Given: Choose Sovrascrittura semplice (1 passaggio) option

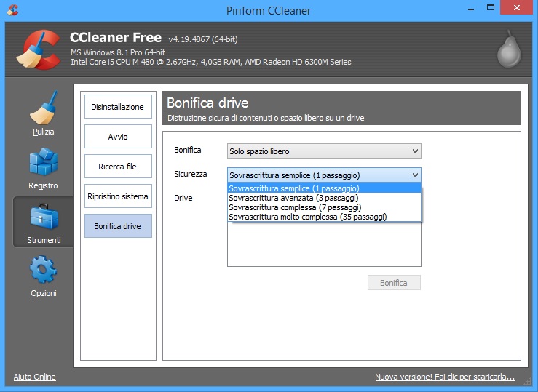Looking at the screenshot, I should (x=324, y=188).
